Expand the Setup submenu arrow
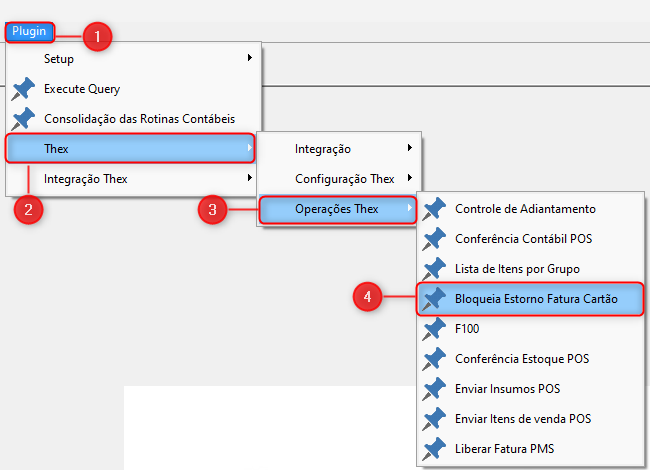 249,59
